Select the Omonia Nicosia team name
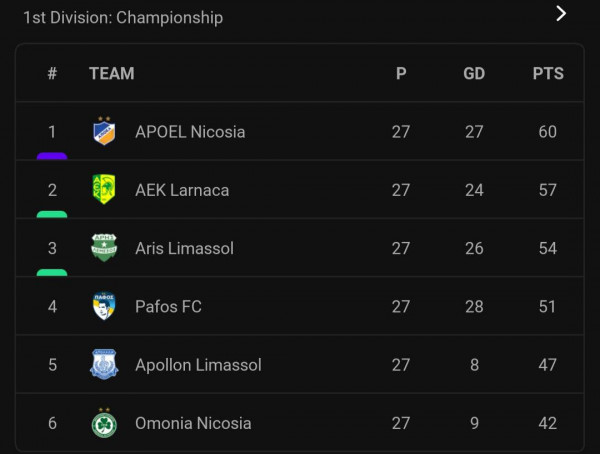 [193, 423]
